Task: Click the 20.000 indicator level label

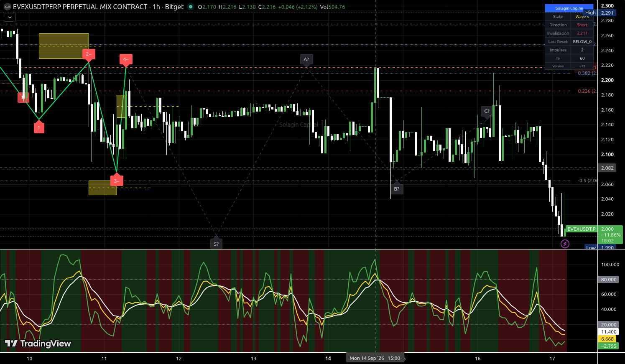Action: [608, 325]
